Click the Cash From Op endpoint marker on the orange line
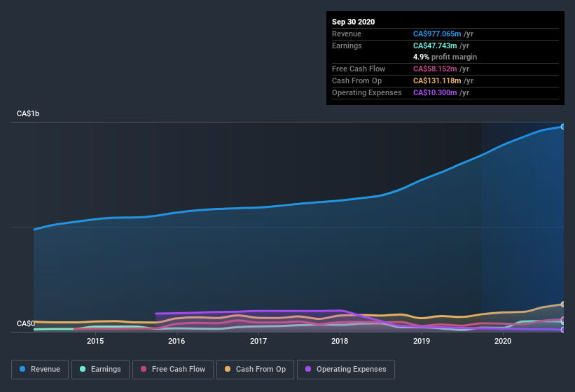The height and width of the screenshot is (392, 575). tap(563, 304)
